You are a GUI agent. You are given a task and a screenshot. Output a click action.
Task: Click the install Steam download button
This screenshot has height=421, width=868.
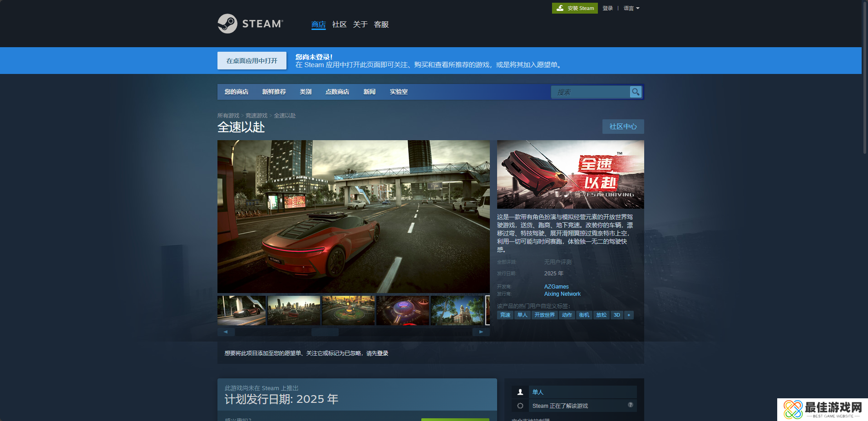575,8
